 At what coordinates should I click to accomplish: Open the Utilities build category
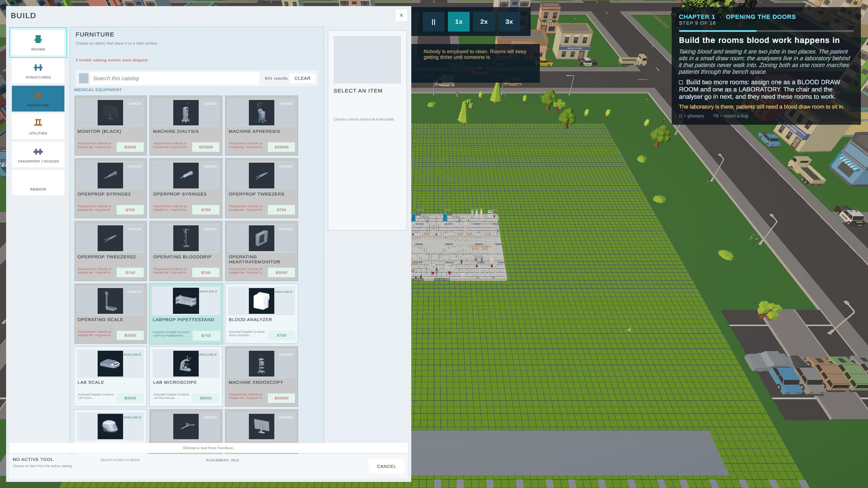(38, 126)
